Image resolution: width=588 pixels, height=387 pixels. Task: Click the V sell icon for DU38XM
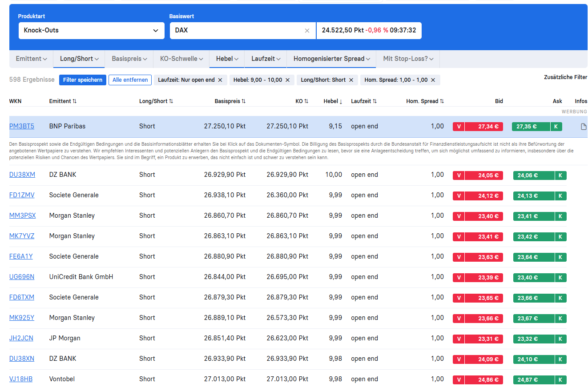tap(459, 175)
